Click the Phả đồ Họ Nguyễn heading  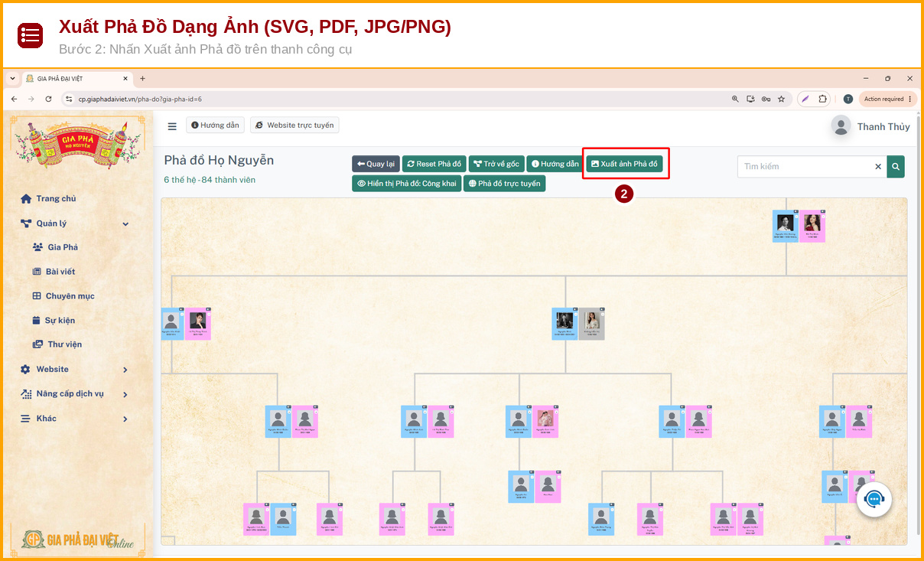pos(219,160)
